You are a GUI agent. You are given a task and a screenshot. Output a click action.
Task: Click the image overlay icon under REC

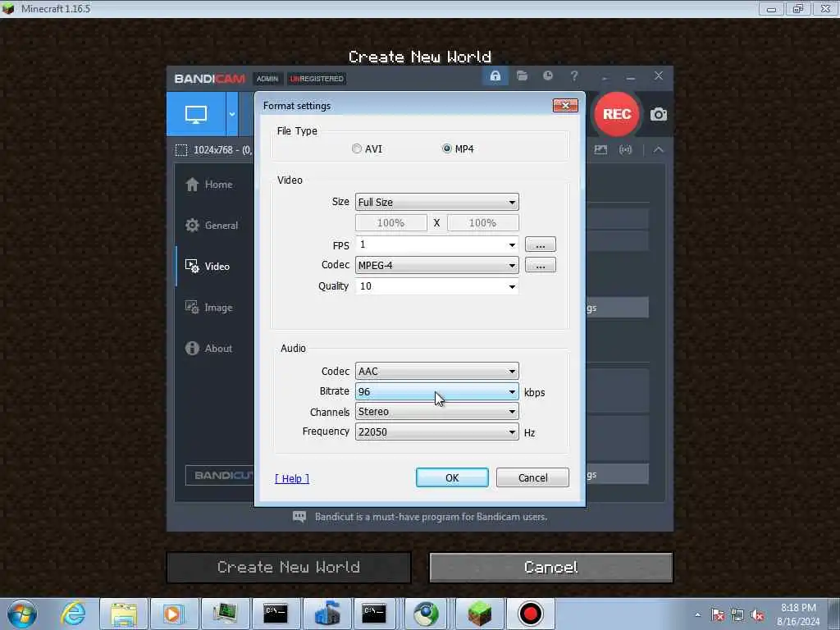pos(600,150)
